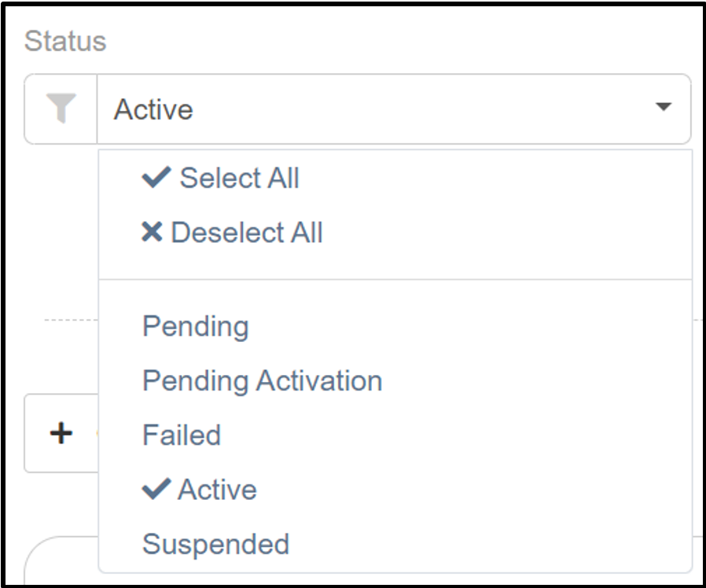Enable the Suspended status filter

(x=395, y=544)
